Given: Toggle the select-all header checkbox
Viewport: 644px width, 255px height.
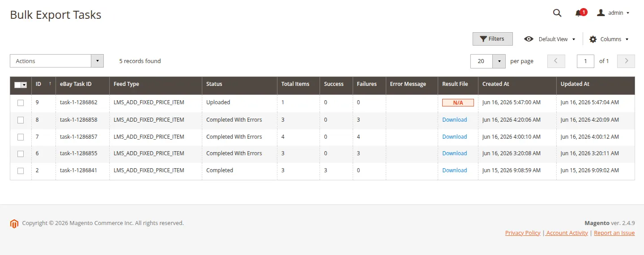Looking at the screenshot, I should click(17, 85).
